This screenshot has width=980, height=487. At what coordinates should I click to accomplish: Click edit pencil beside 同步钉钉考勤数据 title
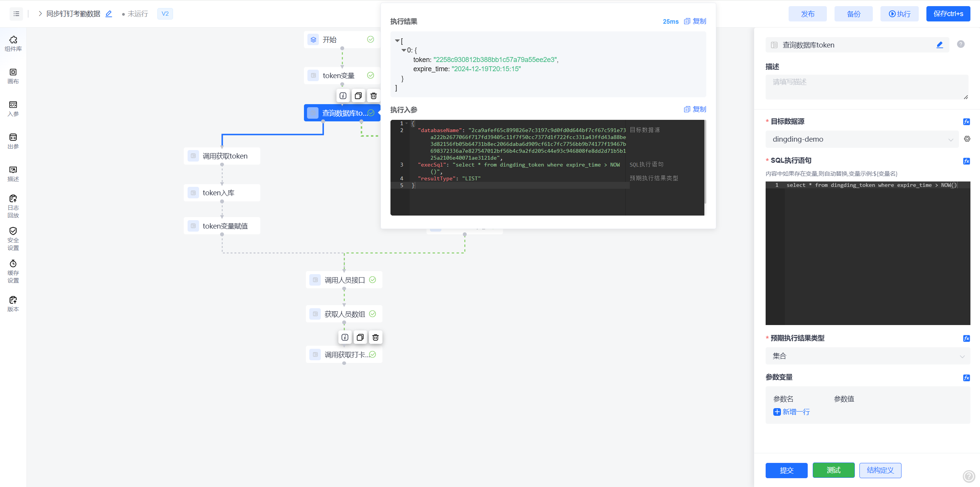pos(109,14)
